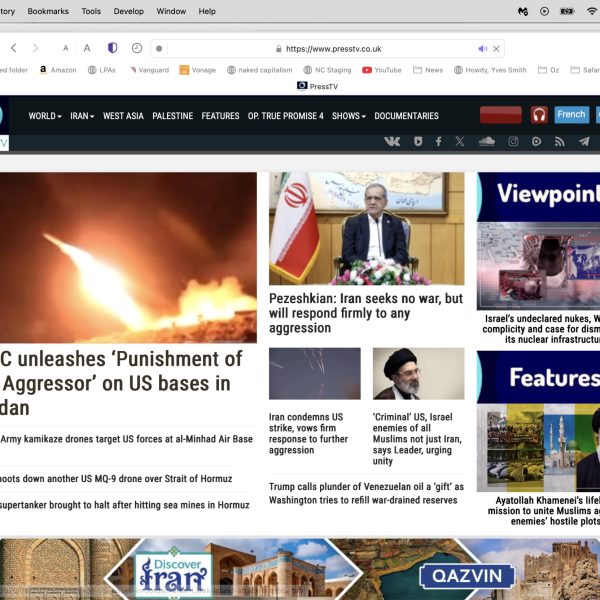Open the WEST ASIA section
This screenshot has height=600, width=600.
tap(123, 116)
